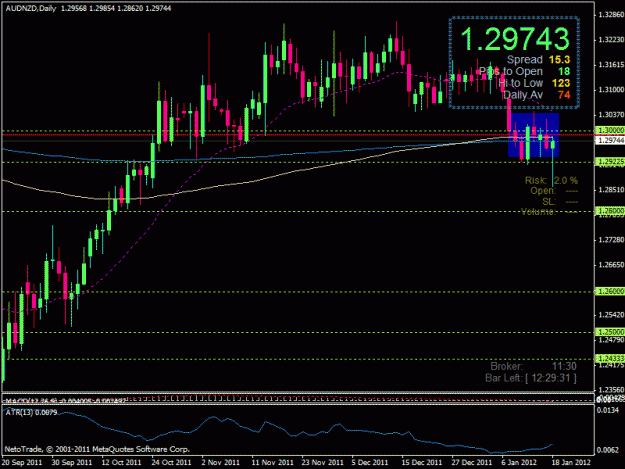Click the 20 Sep 2011 date label
The image size is (625, 469).
[22, 463]
